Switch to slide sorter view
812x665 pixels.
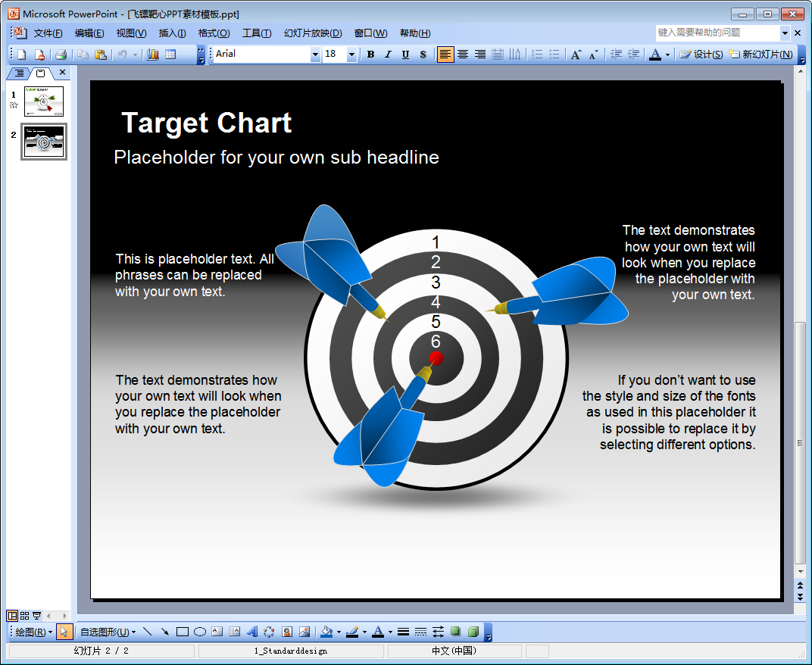[x=25, y=616]
